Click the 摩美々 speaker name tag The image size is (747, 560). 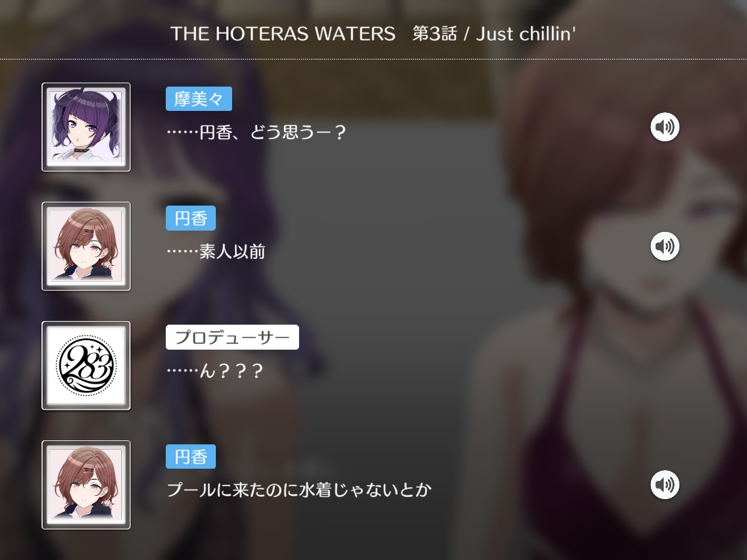[x=199, y=99]
